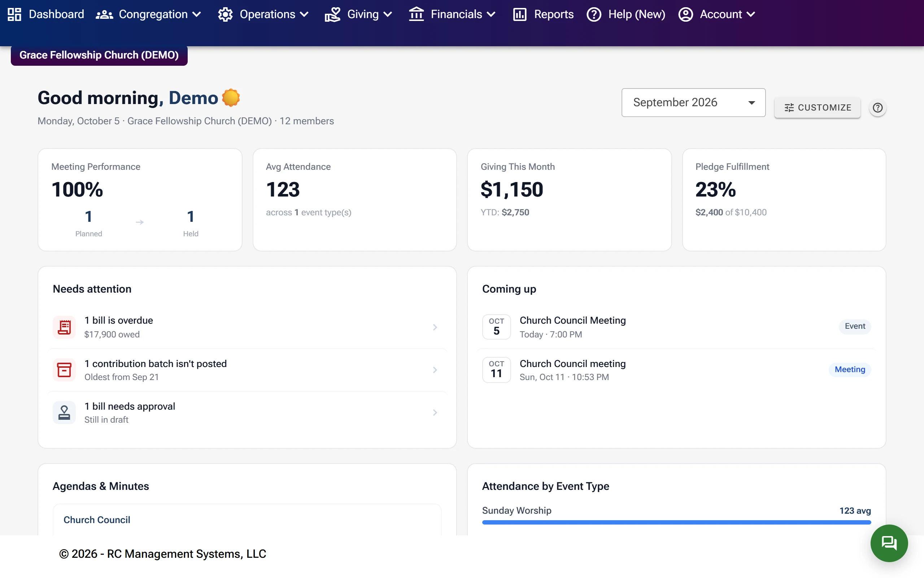Click the Sunday Worship attendance bar

(x=676, y=522)
